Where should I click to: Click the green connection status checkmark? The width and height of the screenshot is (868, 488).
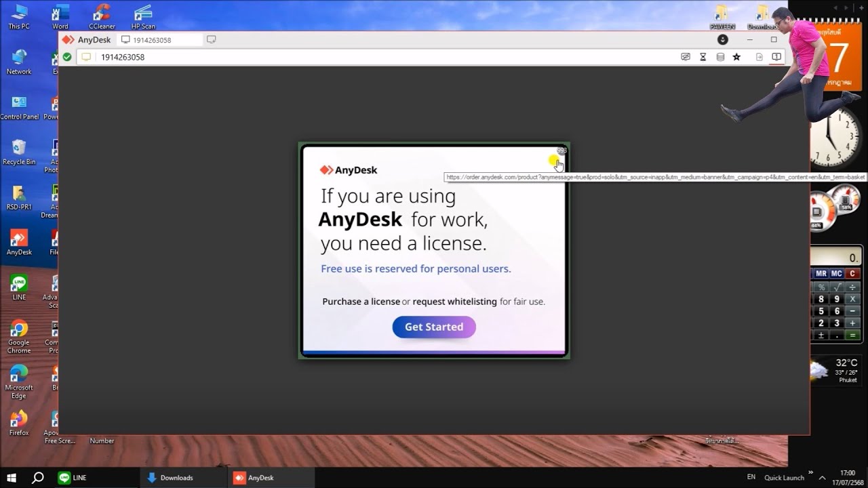[67, 57]
